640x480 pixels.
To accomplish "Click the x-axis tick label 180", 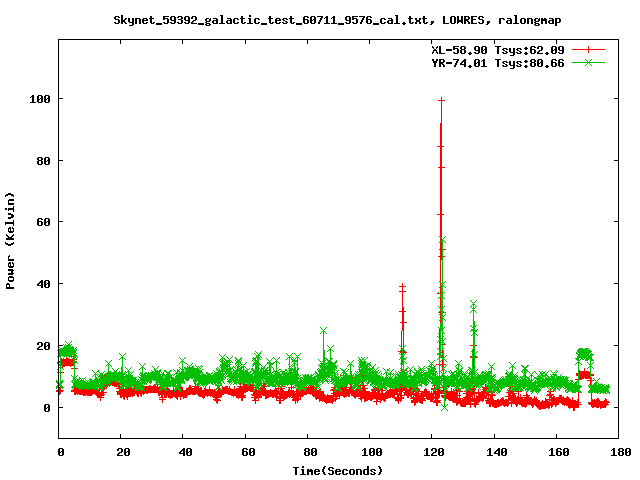I will tap(620, 452).
